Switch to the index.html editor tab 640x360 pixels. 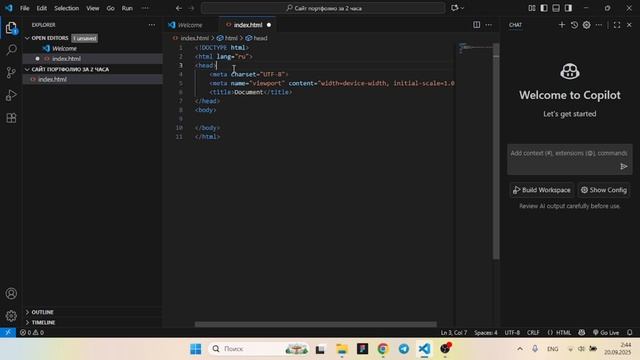point(247,25)
